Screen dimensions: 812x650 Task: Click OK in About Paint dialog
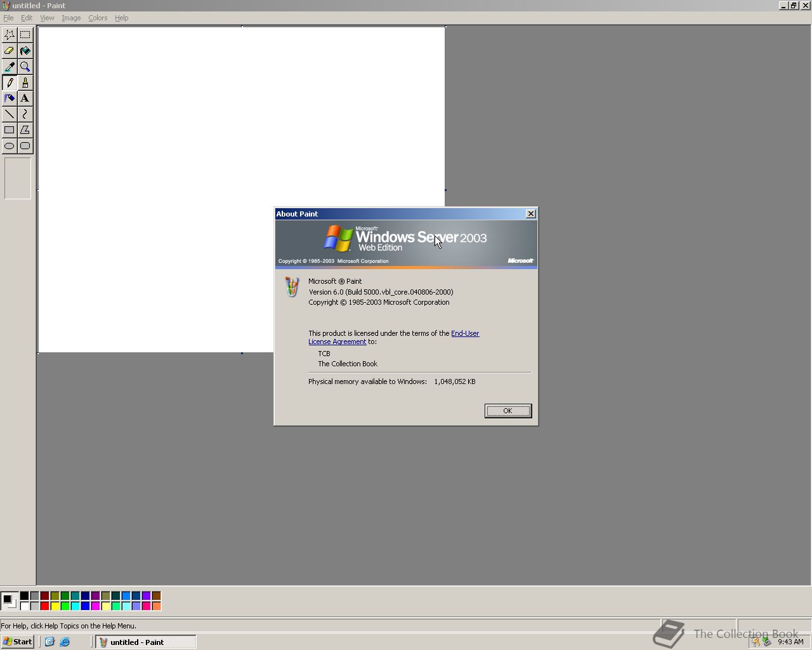(x=508, y=411)
